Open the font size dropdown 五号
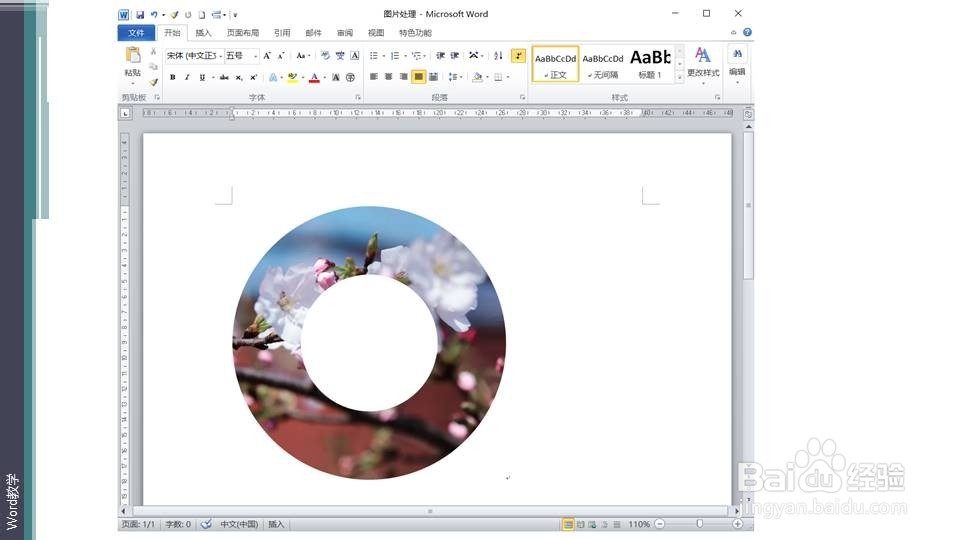Viewport: 960px width, 540px height. (x=255, y=56)
